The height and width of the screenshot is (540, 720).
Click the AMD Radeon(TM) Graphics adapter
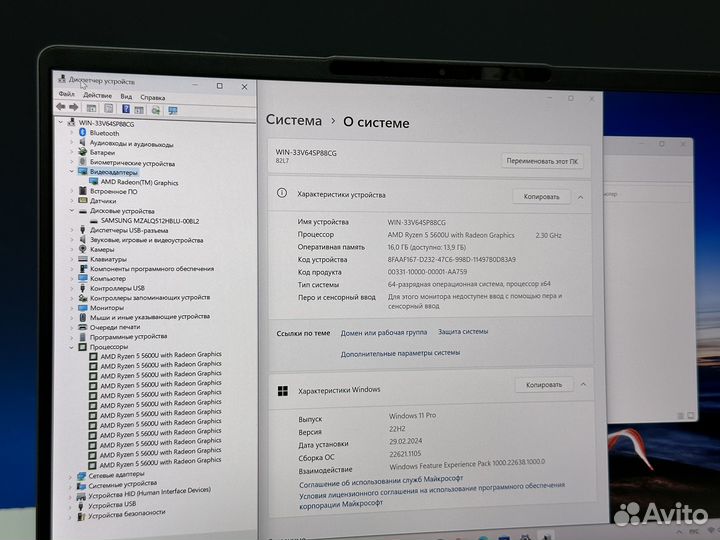tap(139, 182)
